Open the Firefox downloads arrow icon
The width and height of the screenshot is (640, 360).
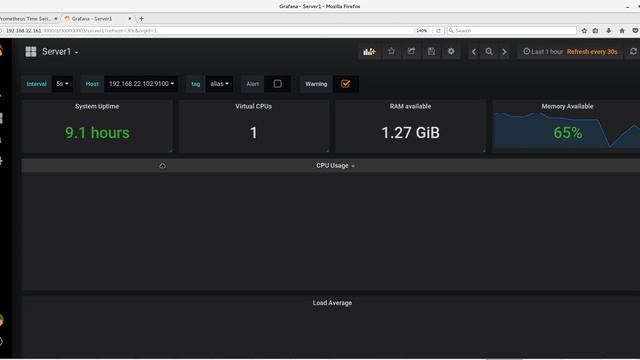[609, 31]
